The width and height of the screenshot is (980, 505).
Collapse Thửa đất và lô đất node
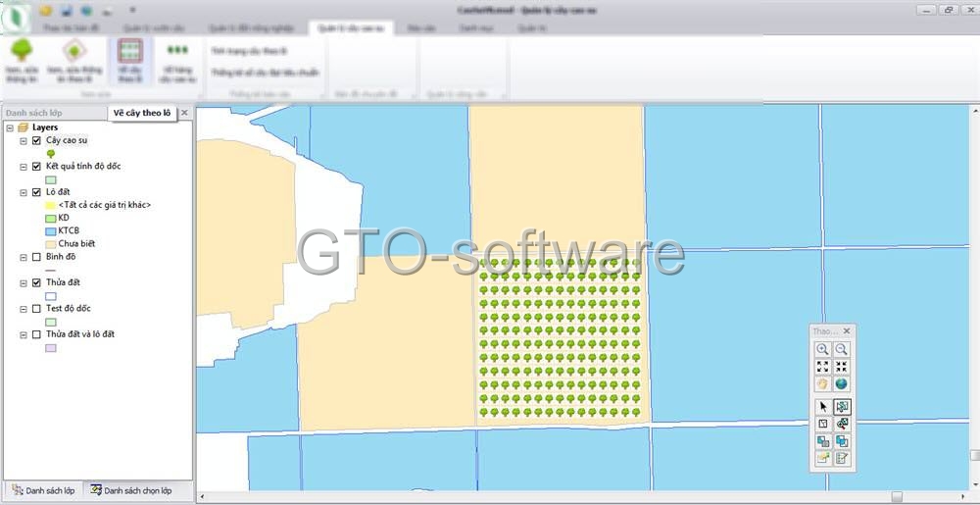tap(24, 334)
